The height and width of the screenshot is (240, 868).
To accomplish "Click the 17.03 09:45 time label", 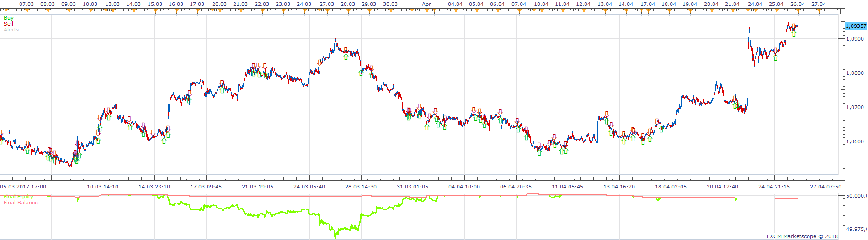I will tap(206, 187).
